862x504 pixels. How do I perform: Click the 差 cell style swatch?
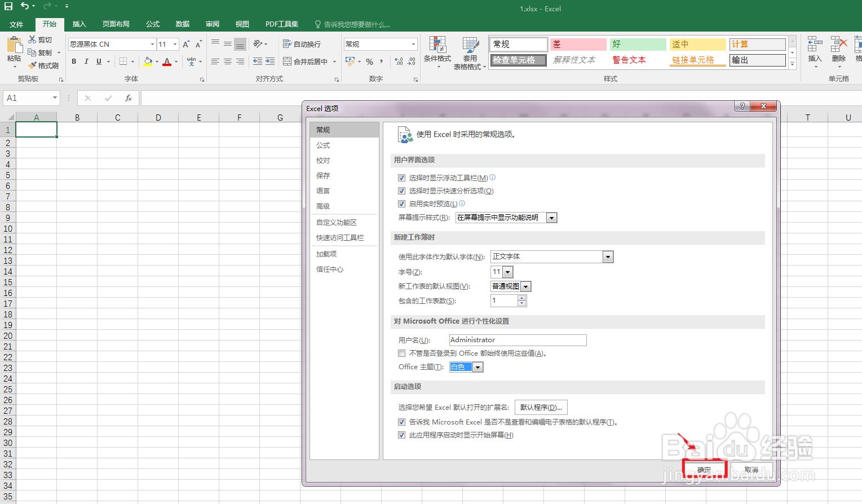(578, 44)
